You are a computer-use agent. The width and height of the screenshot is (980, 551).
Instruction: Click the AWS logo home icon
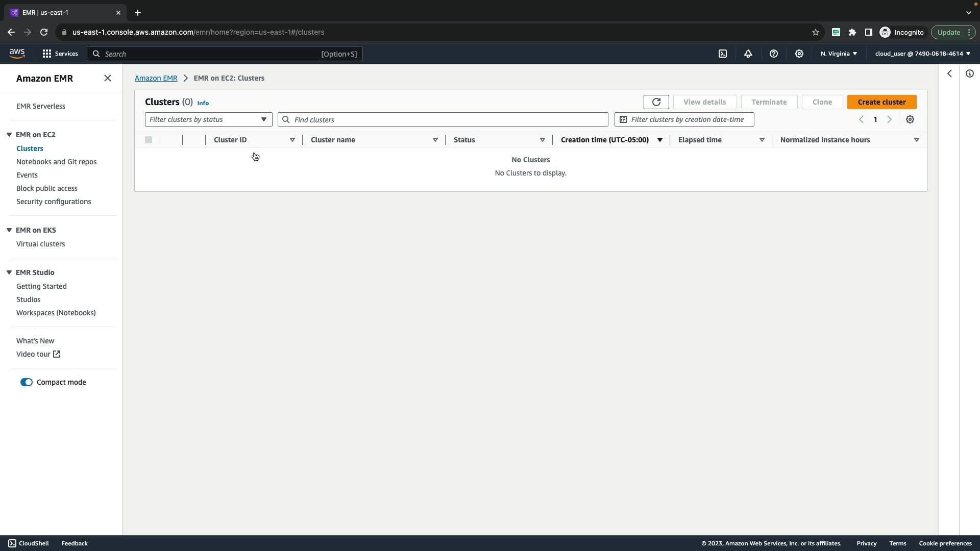tap(17, 53)
